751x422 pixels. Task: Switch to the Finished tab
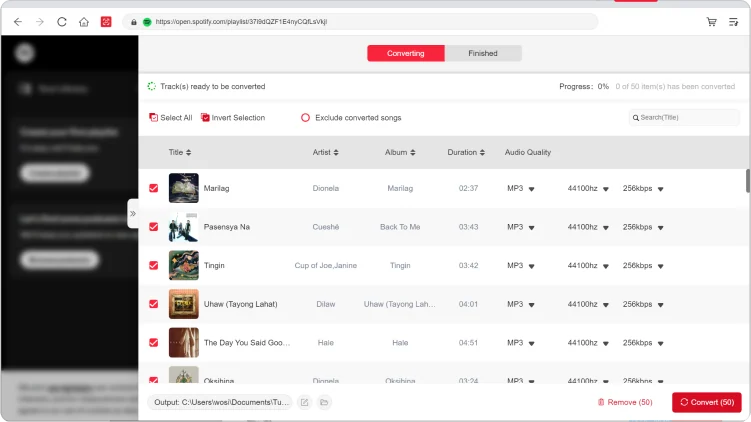click(x=483, y=53)
